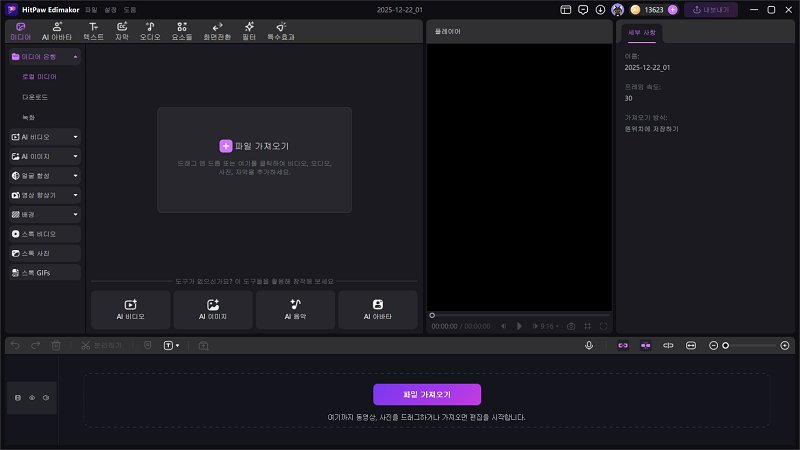
Task: Expand the AI 비디오 sidebar section
Action: tap(45, 137)
